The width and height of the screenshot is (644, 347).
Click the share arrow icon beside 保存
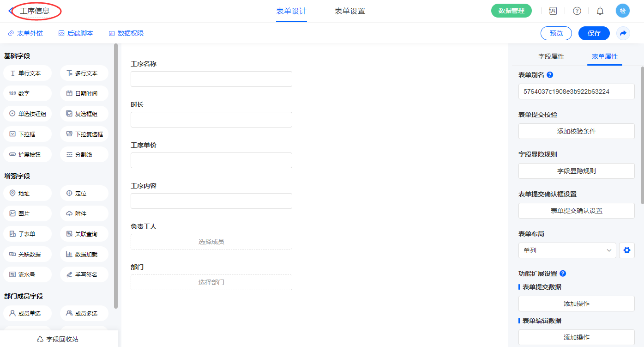623,33
